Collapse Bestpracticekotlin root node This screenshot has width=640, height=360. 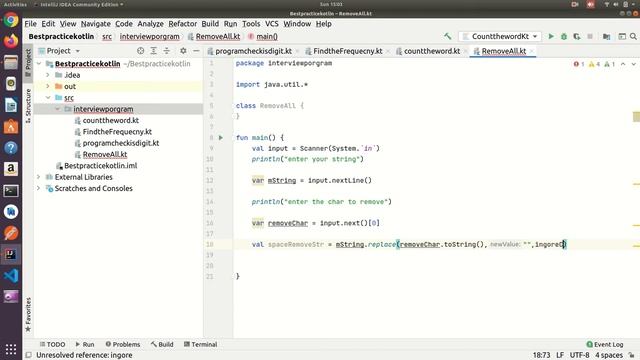coord(39,64)
